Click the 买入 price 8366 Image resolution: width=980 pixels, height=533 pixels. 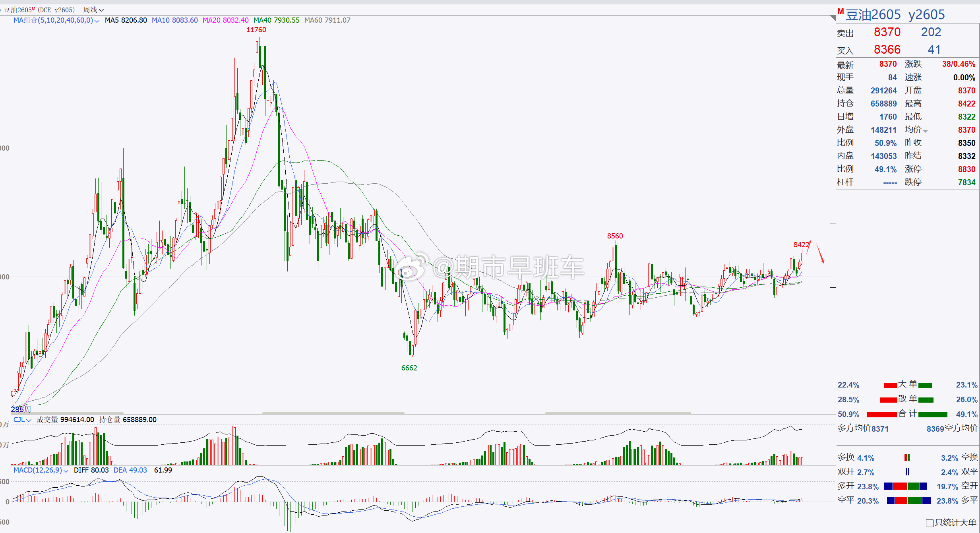click(x=887, y=50)
